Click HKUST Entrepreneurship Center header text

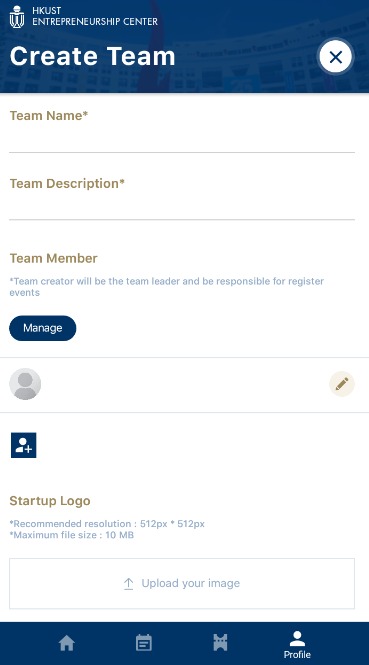(x=95, y=16)
